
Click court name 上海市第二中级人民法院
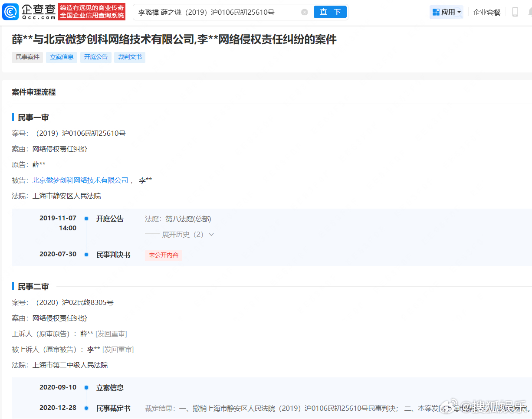point(70,365)
